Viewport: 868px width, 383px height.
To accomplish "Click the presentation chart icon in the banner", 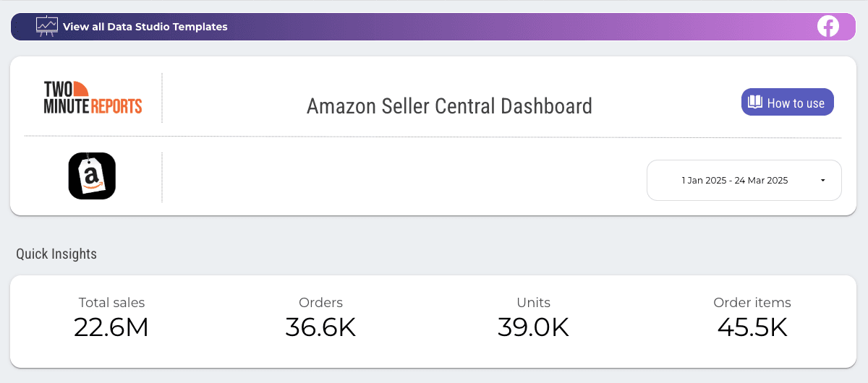I will click(47, 26).
